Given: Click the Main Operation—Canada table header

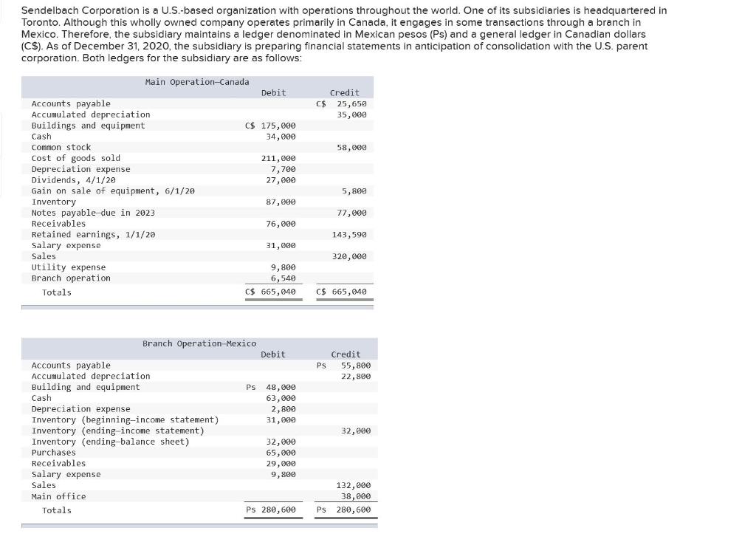Looking at the screenshot, I should click(197, 82).
